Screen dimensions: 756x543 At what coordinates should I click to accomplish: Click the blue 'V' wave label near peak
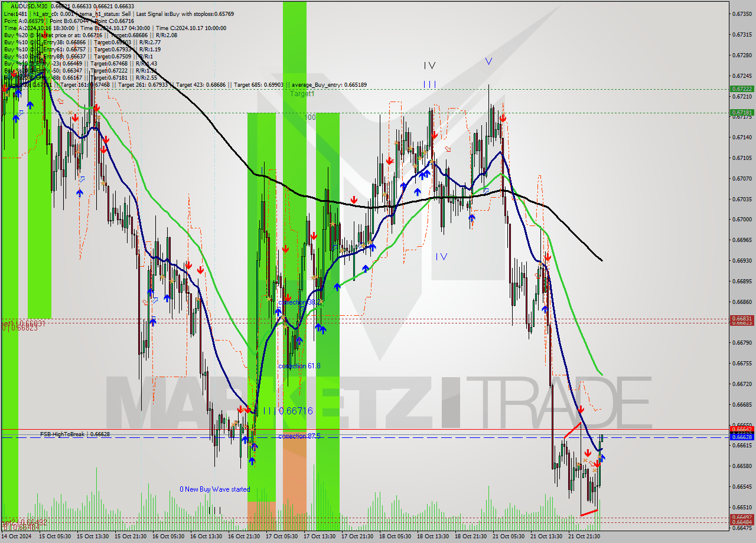point(488,61)
